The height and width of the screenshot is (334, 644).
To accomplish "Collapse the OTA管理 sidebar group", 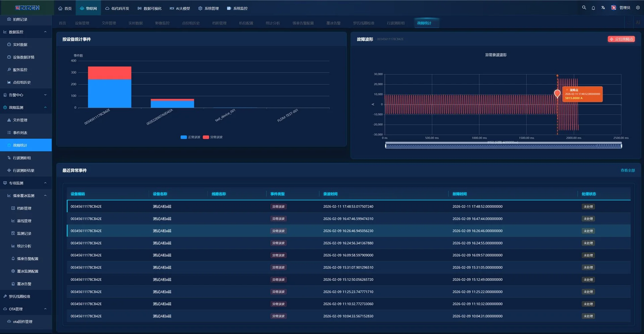I will [45, 309].
